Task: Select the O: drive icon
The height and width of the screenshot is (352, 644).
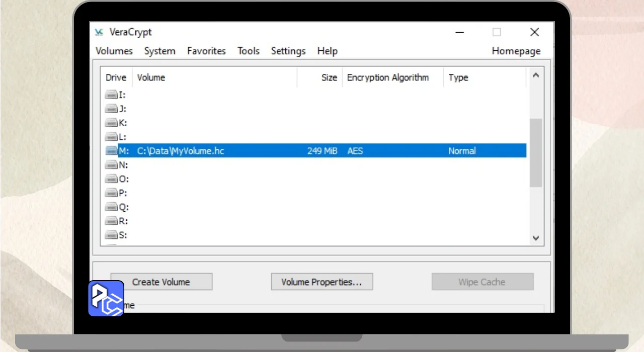Action: click(x=111, y=179)
